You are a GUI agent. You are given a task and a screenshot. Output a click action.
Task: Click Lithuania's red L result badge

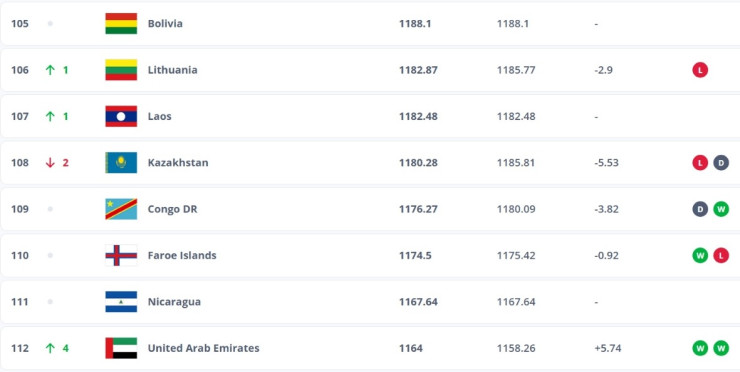click(700, 70)
